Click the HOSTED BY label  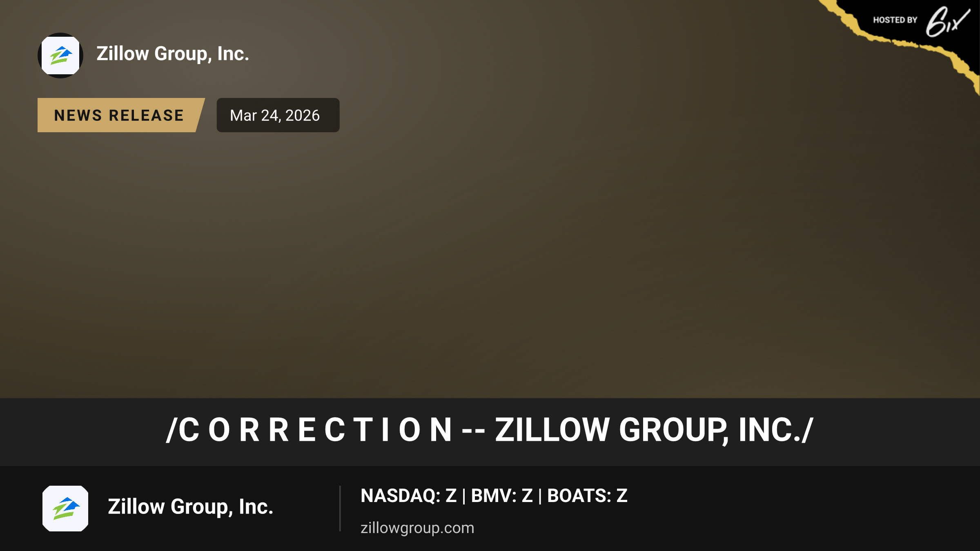tap(895, 20)
